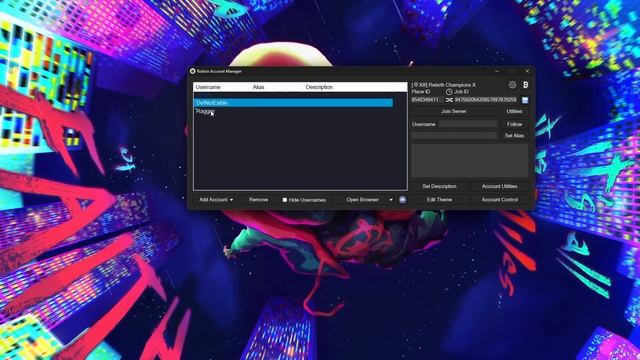
Task: Open Account Utilities
Action: tap(500, 186)
